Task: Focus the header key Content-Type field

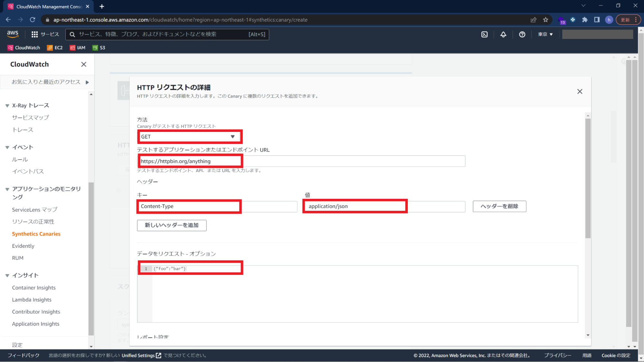Action: pos(217,207)
